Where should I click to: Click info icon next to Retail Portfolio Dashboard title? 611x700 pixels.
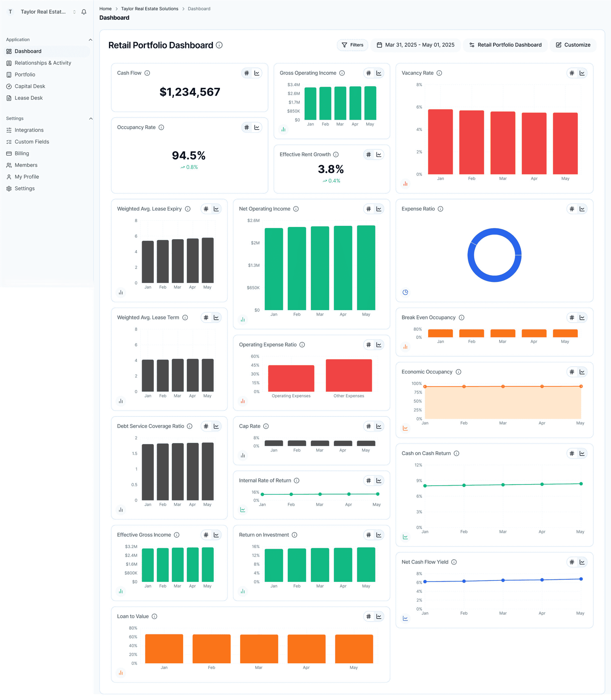pyautogui.click(x=219, y=45)
